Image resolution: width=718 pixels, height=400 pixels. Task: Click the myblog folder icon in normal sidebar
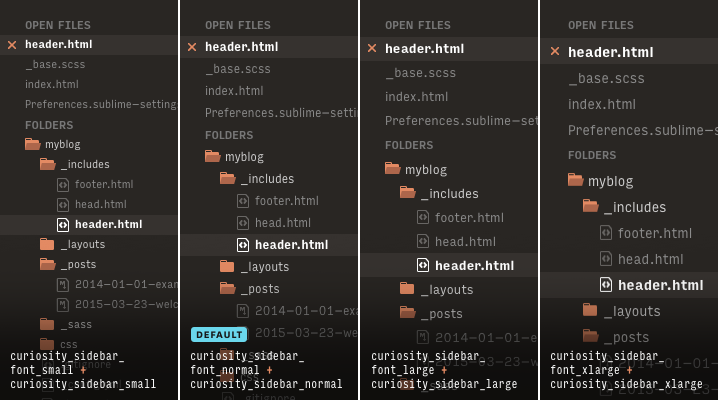(x=212, y=157)
